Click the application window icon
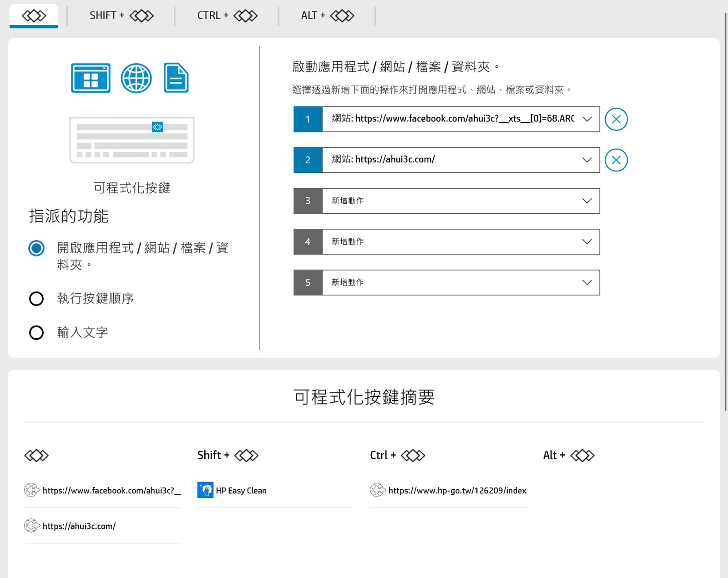Viewport: 728px width, 578px height. pos(91,78)
